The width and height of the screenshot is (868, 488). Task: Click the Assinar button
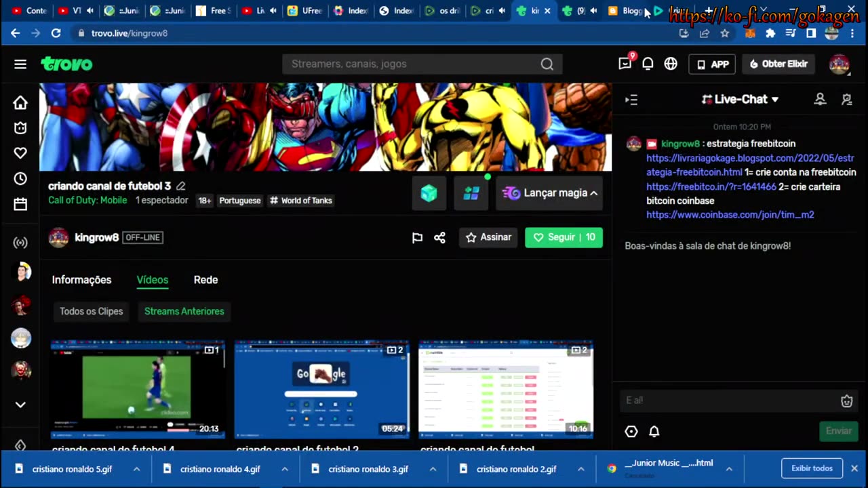pos(488,237)
